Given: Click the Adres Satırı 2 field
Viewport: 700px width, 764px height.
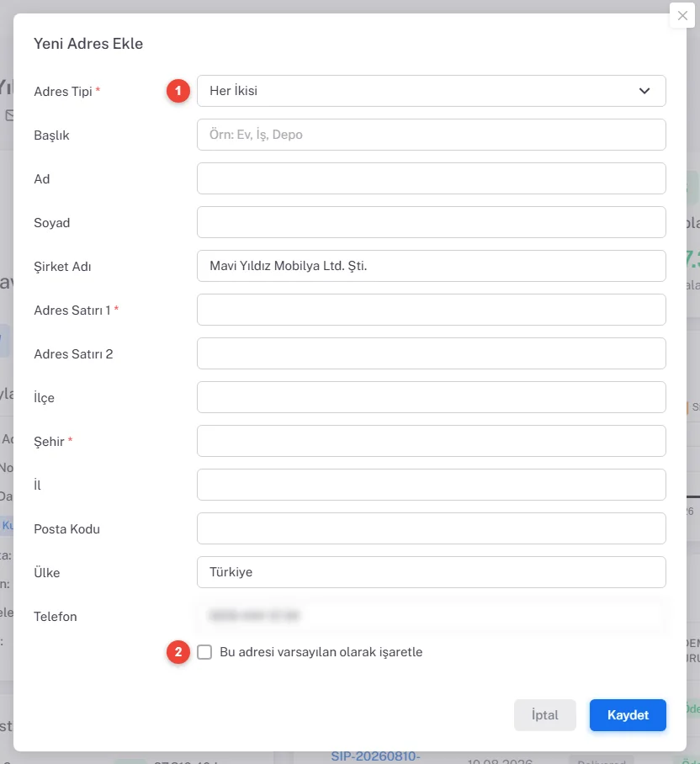Looking at the screenshot, I should pos(431,353).
